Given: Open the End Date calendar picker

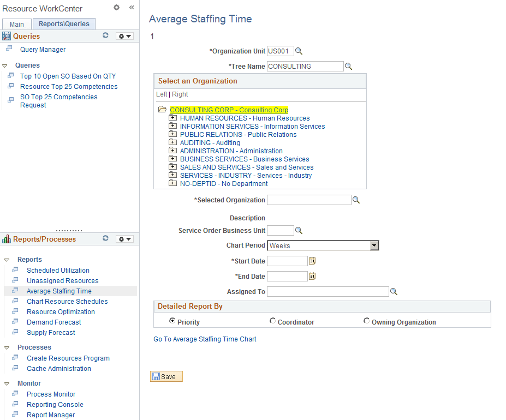Looking at the screenshot, I should tap(312, 276).
